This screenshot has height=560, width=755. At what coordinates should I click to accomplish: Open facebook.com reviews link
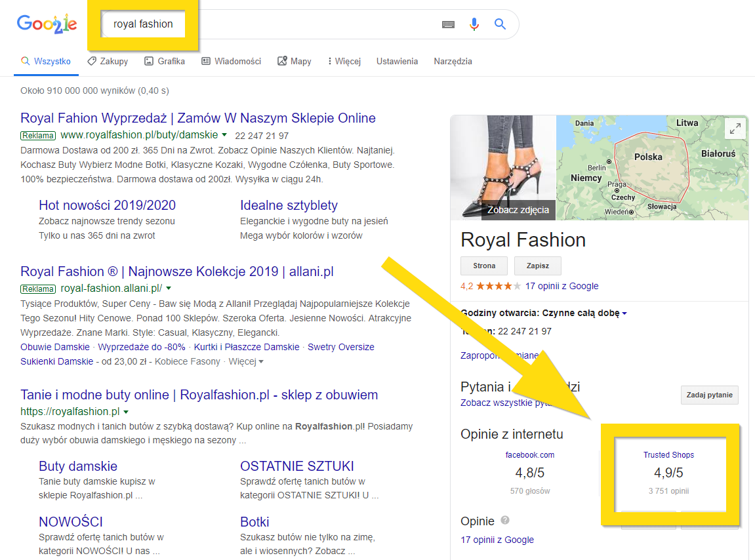529,455
